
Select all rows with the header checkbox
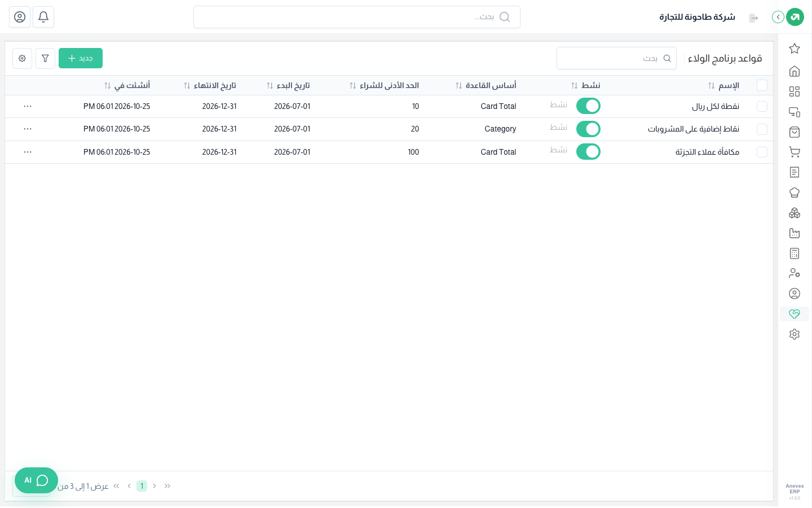click(762, 85)
